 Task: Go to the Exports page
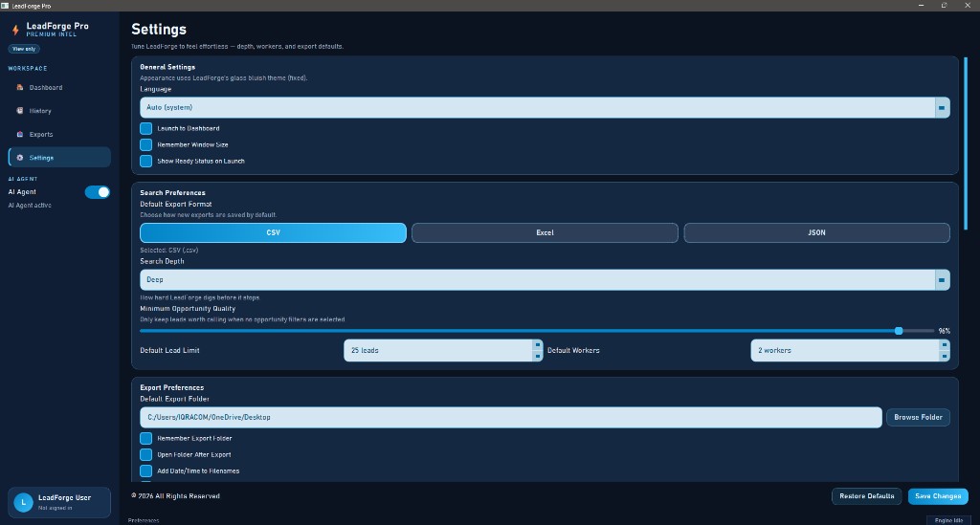[x=59, y=134]
